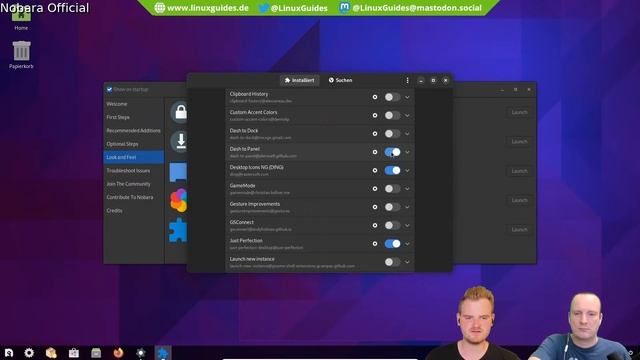The height and width of the screenshot is (360, 640).
Task: Enable the Custom Accent Colors toggle
Action: 392,116
